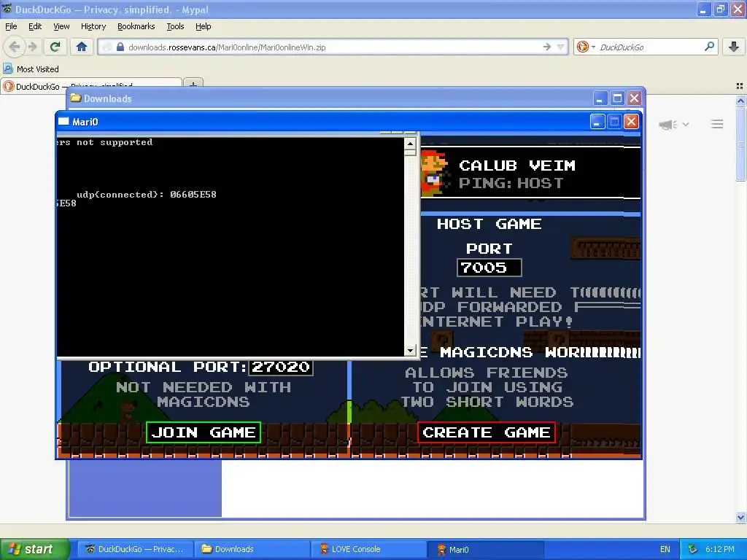This screenshot has height=560, width=747.
Task: Click the 6:12 PM clock
Action: (x=720, y=549)
